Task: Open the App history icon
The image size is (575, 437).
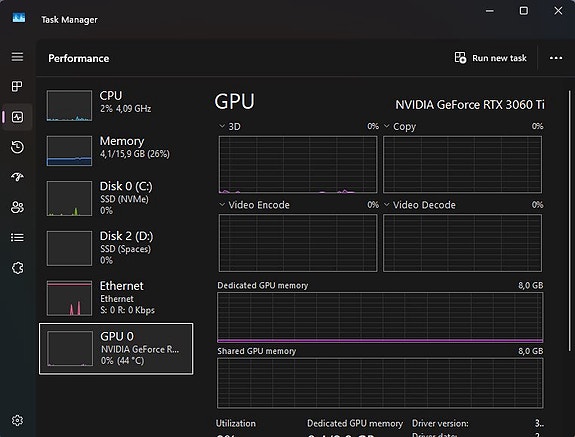Action: (17, 147)
